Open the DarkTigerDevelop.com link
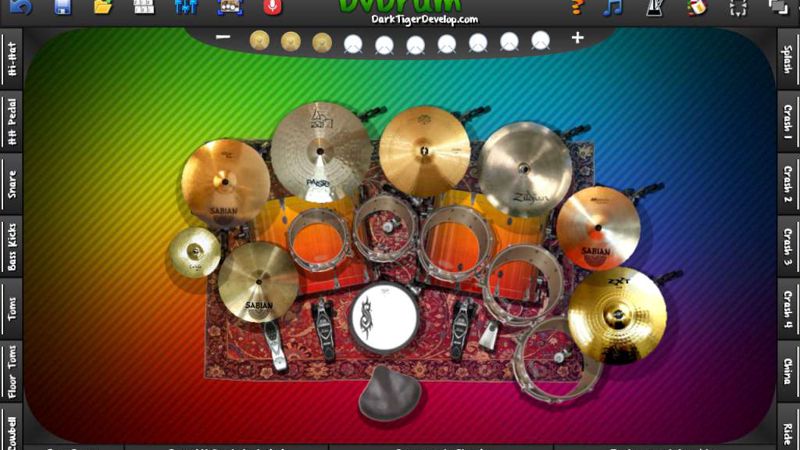The height and width of the screenshot is (450, 800). pyautogui.click(x=424, y=19)
